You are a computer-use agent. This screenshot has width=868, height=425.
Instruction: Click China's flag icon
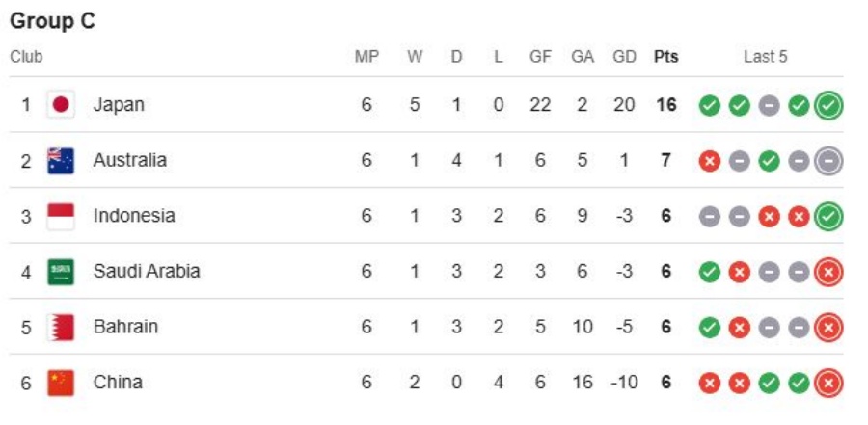(x=61, y=383)
